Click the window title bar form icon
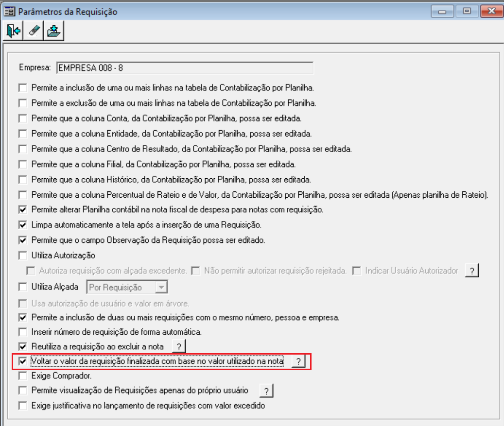504x426 pixels. (9, 12)
